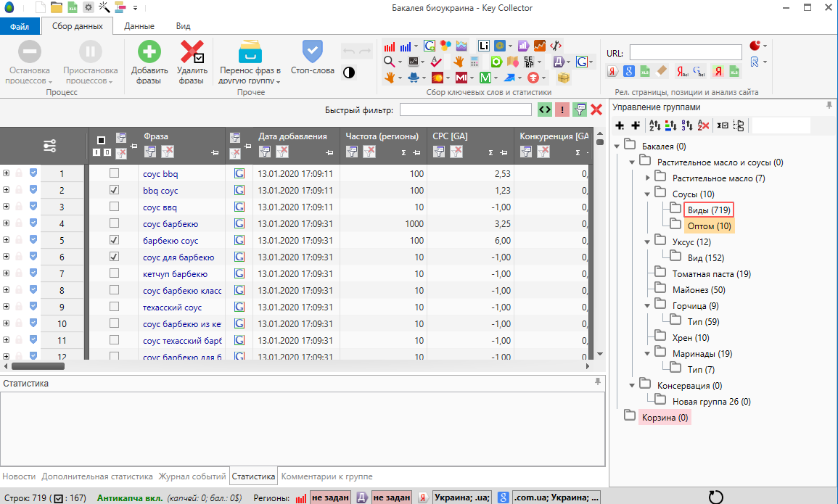The image size is (838, 504).
Task: Check the checkbox for 'соус ввq' row
Action: (114, 206)
